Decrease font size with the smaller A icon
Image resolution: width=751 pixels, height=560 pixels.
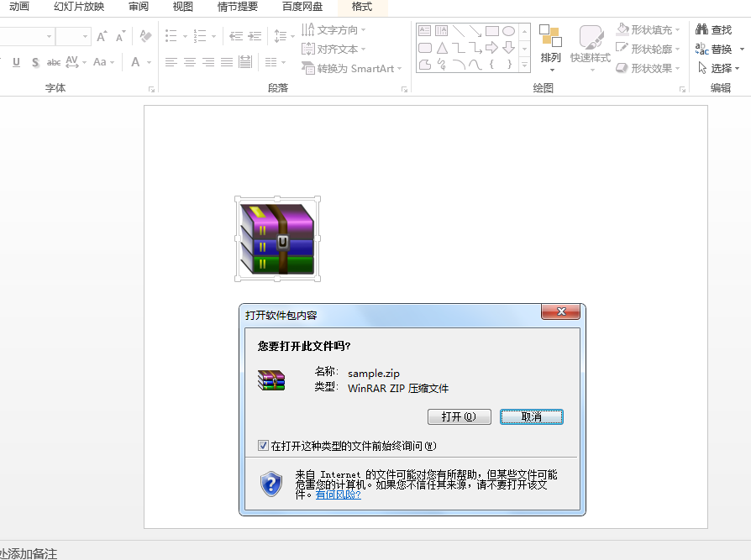pyautogui.click(x=120, y=36)
